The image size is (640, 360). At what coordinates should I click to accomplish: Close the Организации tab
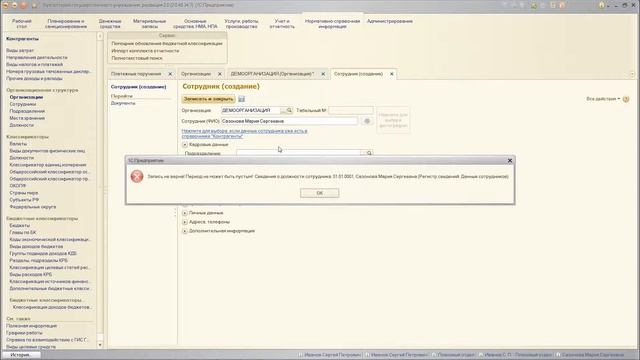click(x=220, y=74)
